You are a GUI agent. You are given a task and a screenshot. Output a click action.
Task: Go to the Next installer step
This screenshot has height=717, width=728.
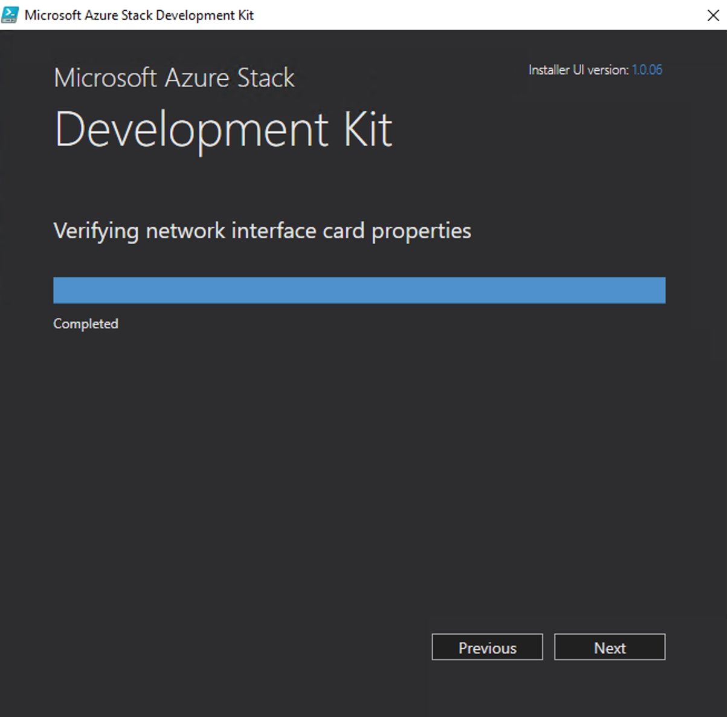click(609, 647)
